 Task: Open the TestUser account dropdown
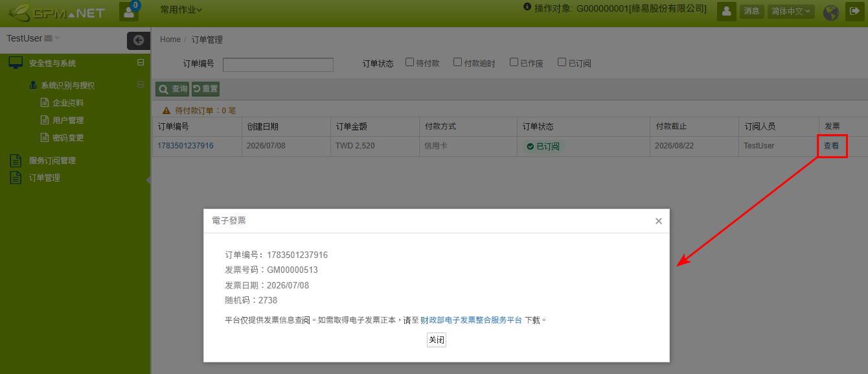32,38
